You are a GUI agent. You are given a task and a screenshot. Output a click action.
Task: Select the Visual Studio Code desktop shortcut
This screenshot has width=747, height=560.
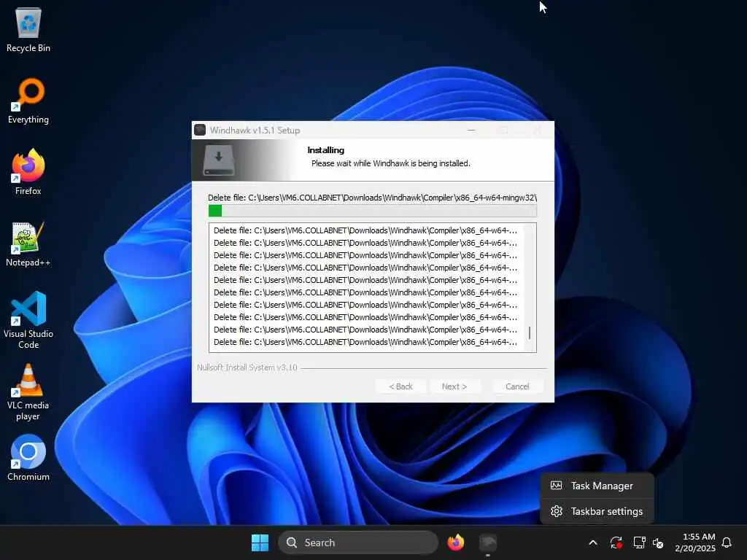28,320
